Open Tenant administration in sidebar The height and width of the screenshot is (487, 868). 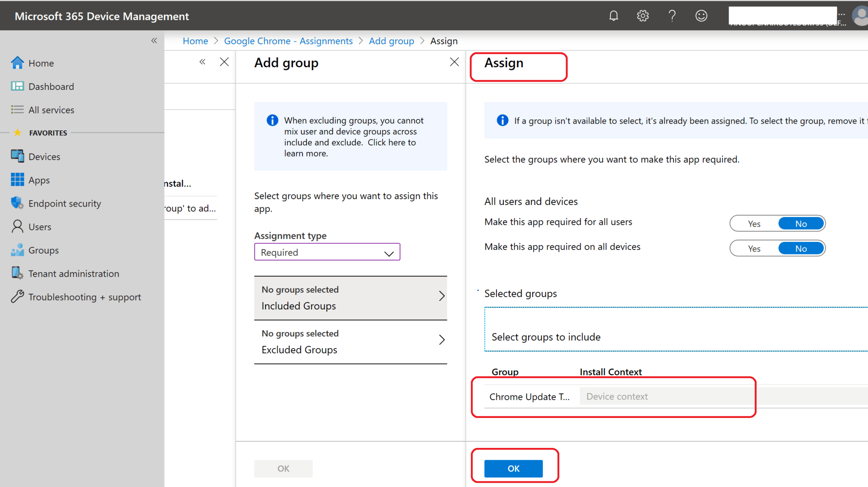click(x=74, y=273)
